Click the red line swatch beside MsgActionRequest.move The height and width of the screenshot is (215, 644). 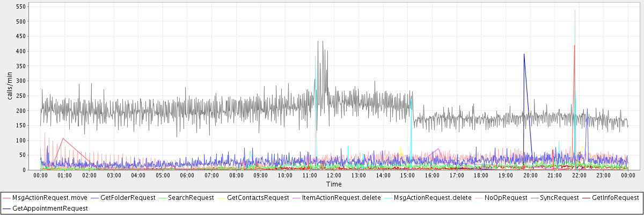point(6,198)
